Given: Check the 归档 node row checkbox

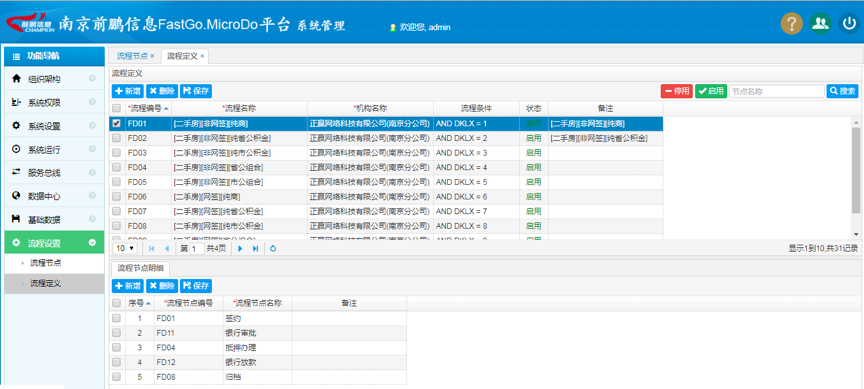Looking at the screenshot, I should pyautogui.click(x=116, y=376).
